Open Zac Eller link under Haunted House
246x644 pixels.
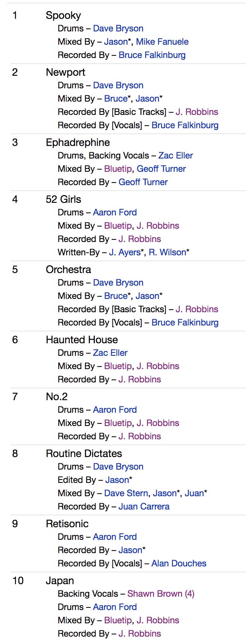click(110, 353)
